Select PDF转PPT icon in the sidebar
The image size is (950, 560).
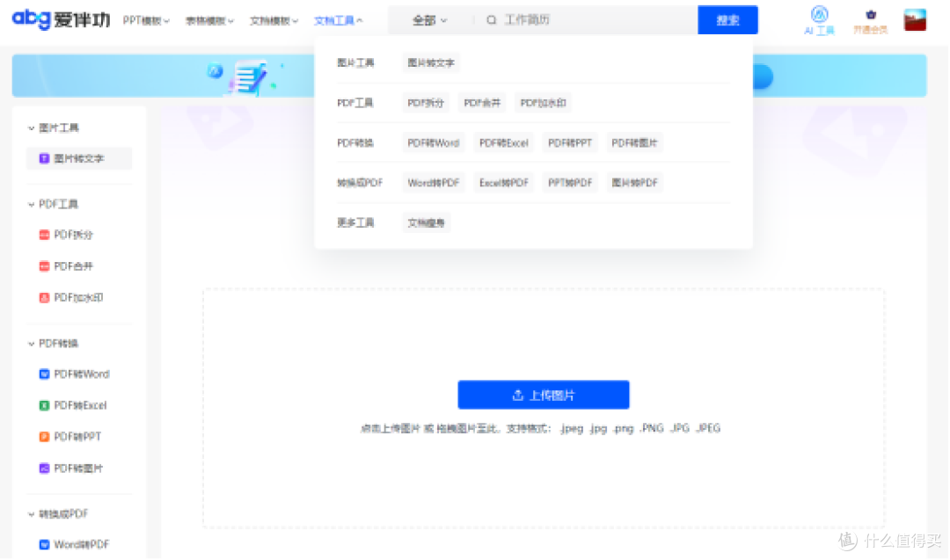44,437
